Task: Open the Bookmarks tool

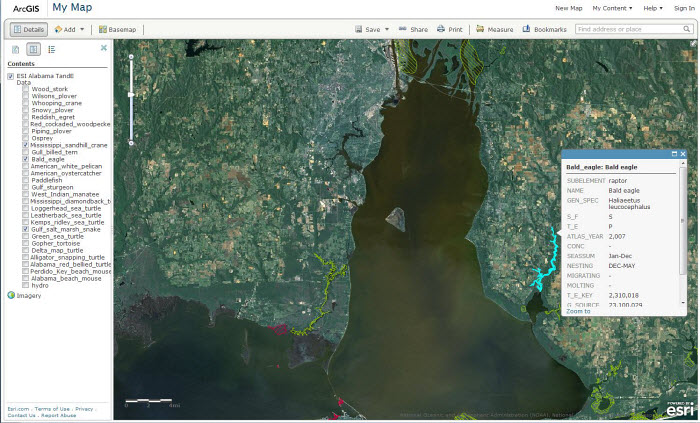Action: (x=545, y=29)
